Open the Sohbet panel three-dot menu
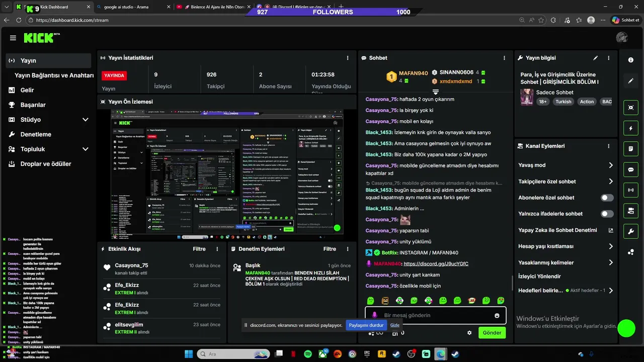The image size is (644, 362). point(504,58)
